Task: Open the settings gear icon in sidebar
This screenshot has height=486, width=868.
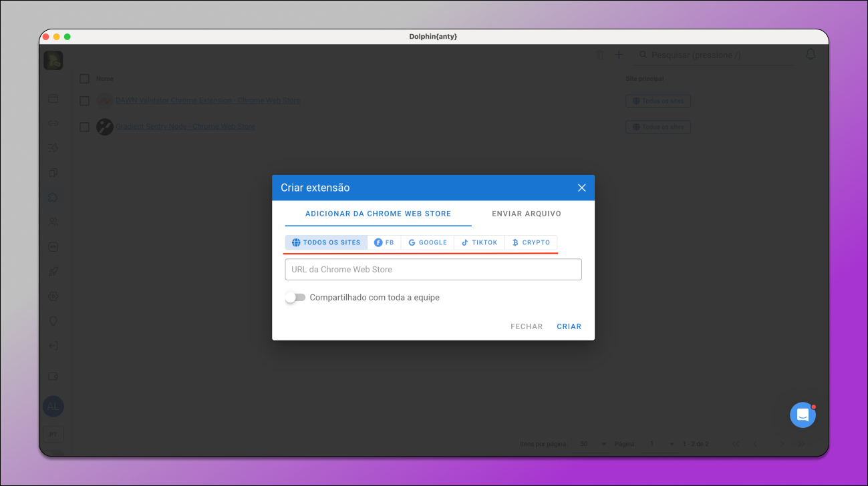Action: coord(53,296)
